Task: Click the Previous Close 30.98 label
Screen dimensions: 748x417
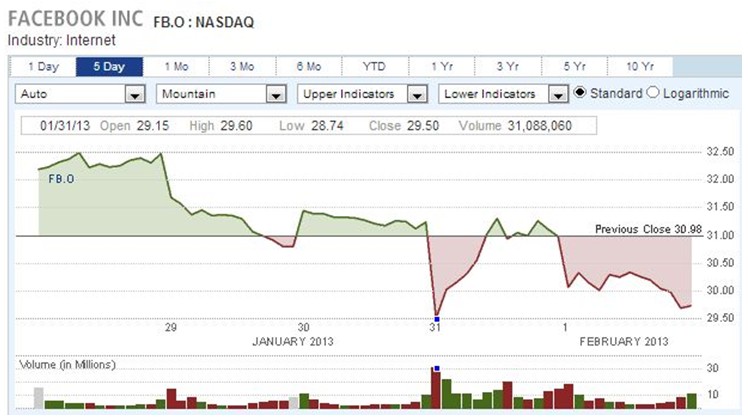Action: click(647, 229)
